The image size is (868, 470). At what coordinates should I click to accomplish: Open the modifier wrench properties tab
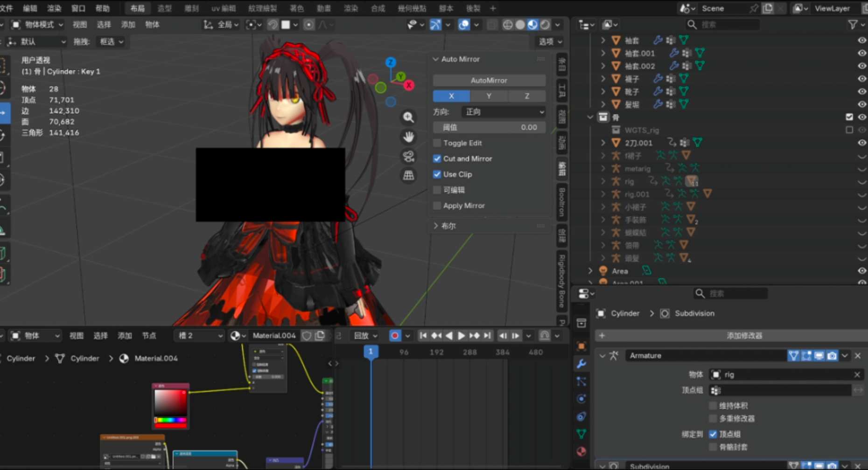[581, 363]
